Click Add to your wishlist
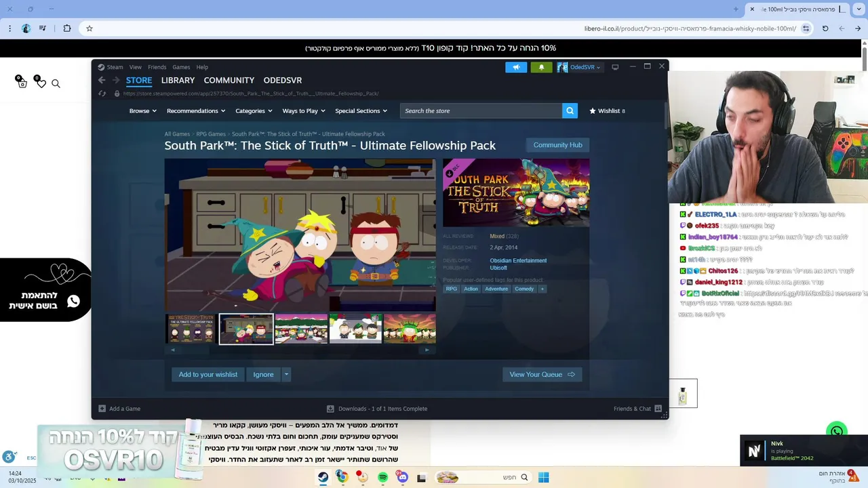Viewport: 868px width, 488px height. coord(208,374)
